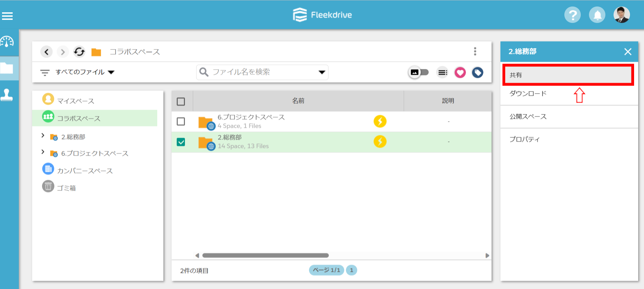This screenshot has width=644, height=289.
Task: Toggle thumbnail view switch
Action: point(419,72)
